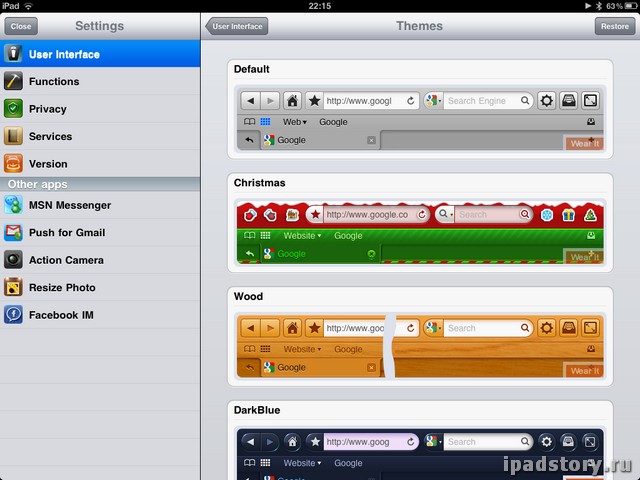This screenshot has height=480, width=640.
Task: Click the Wear It badge on Default theme
Action: [584, 143]
